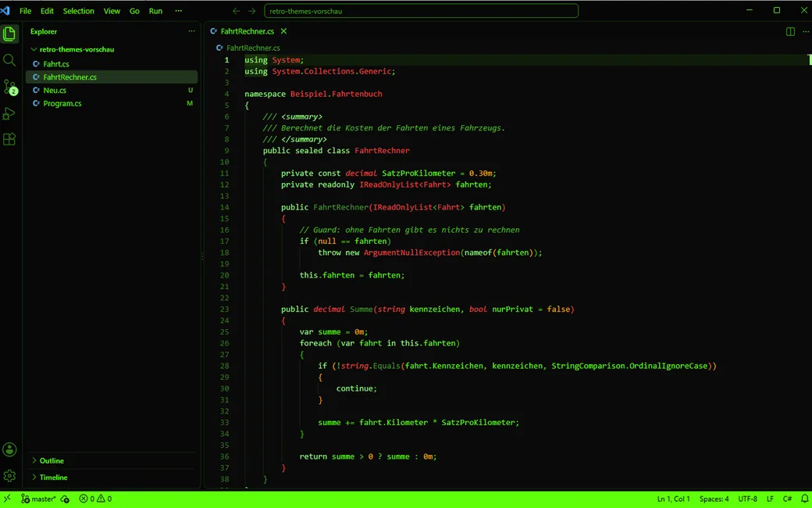The image size is (812, 508).
Task: Open Problems via errors and warnings counter
Action: coord(95,499)
